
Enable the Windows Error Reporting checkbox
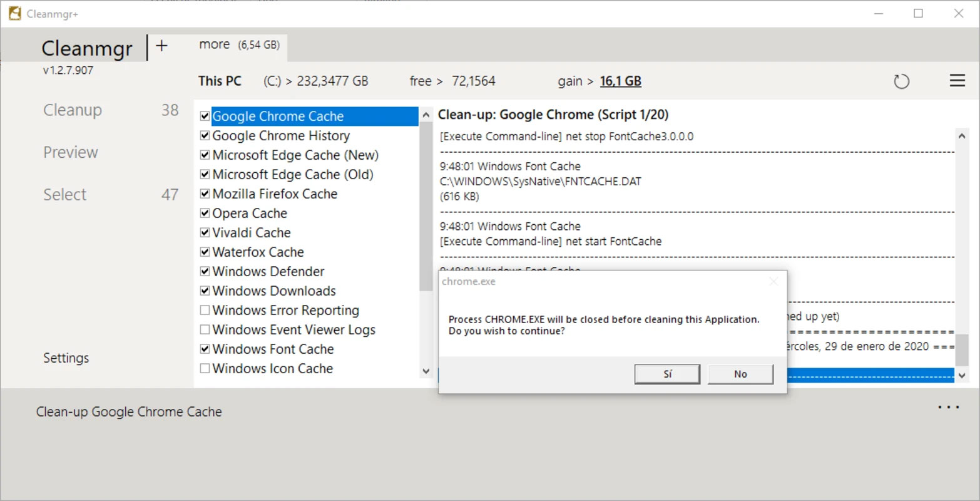[x=205, y=311]
